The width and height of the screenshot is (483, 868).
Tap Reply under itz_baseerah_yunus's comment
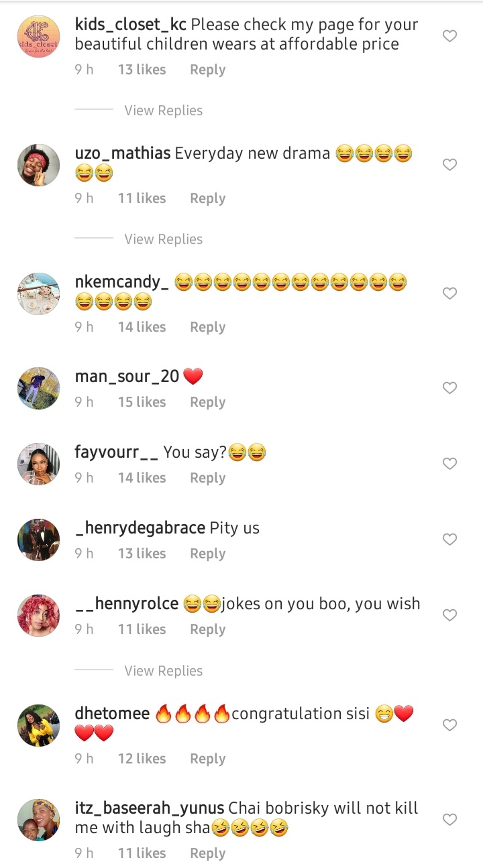click(207, 853)
